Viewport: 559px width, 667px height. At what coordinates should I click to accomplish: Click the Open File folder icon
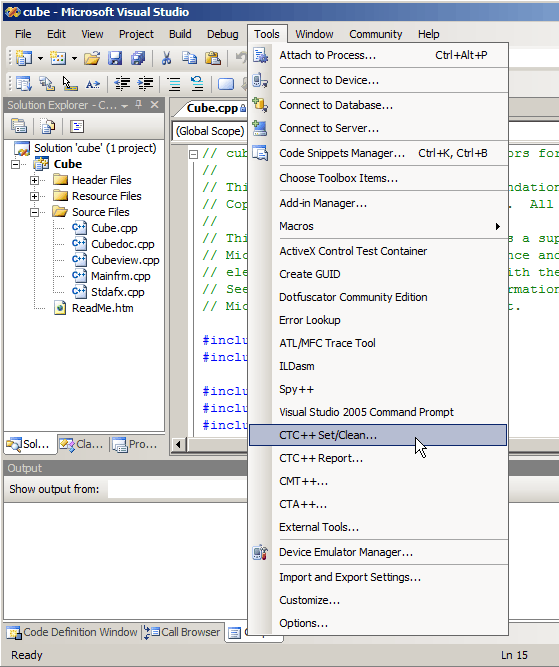pos(92,58)
